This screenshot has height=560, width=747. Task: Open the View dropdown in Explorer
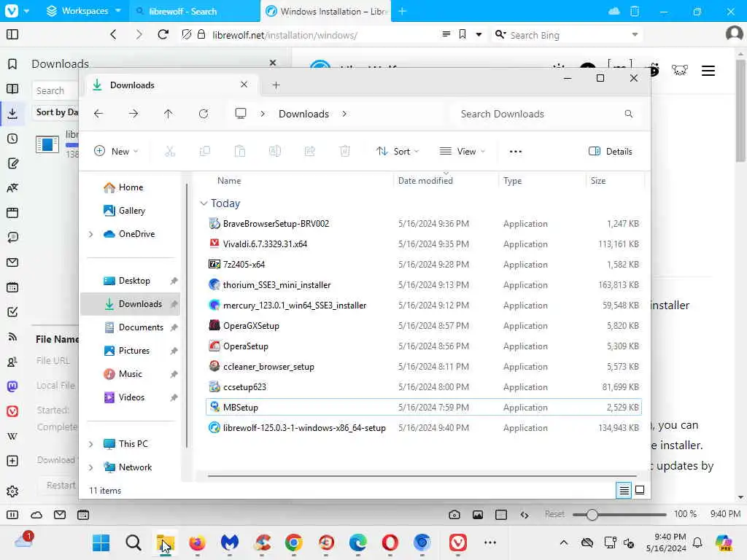tap(462, 152)
